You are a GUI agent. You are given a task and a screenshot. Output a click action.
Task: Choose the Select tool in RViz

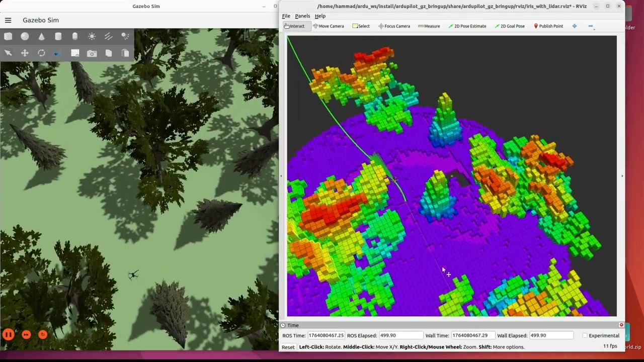pos(361,26)
